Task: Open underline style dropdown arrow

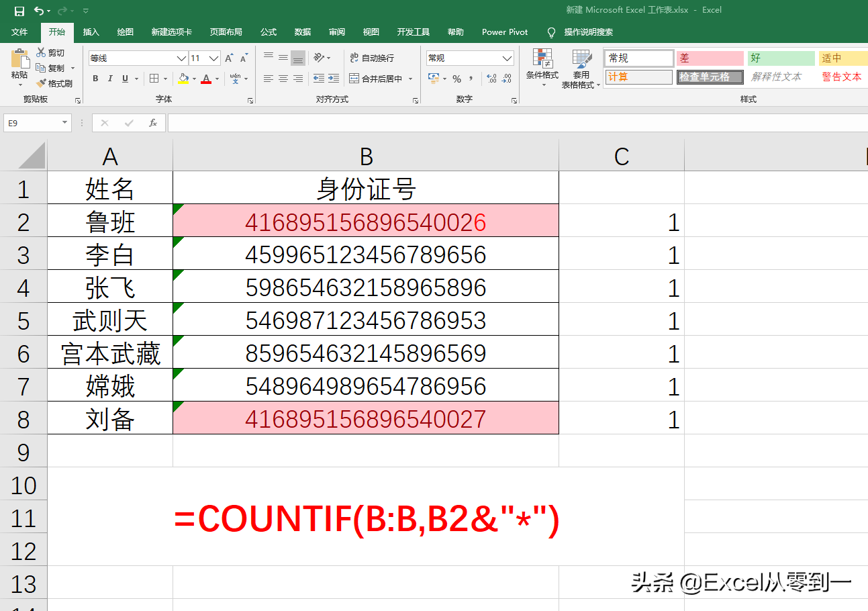Action: click(136, 79)
